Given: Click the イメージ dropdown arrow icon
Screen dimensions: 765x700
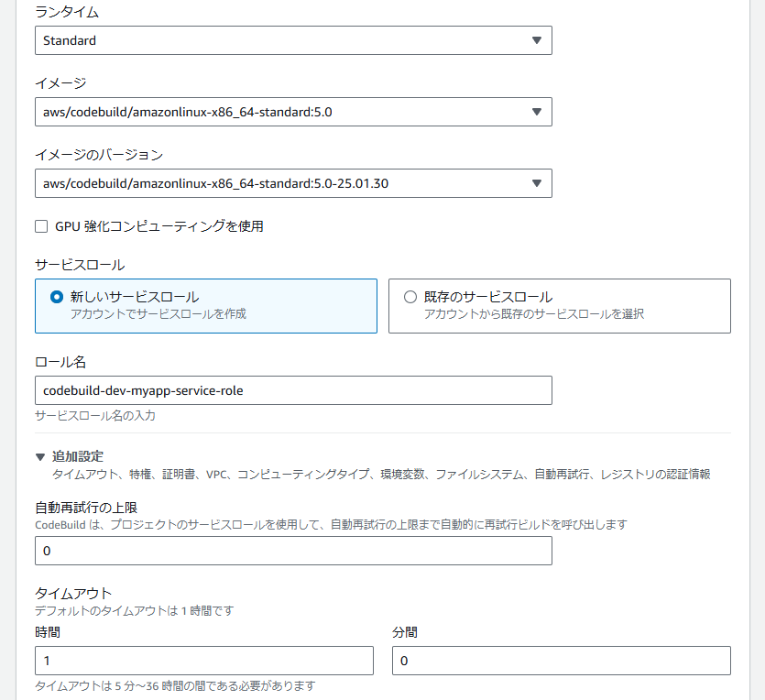Looking at the screenshot, I should click(538, 112).
